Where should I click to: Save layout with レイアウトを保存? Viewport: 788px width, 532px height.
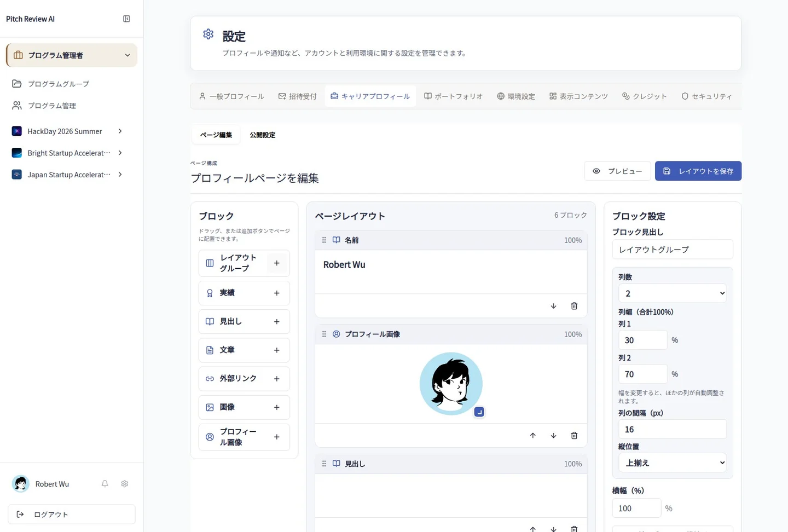click(698, 171)
